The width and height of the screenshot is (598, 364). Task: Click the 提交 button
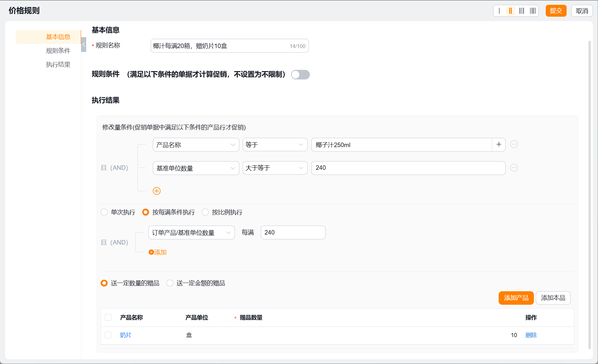[x=556, y=11]
